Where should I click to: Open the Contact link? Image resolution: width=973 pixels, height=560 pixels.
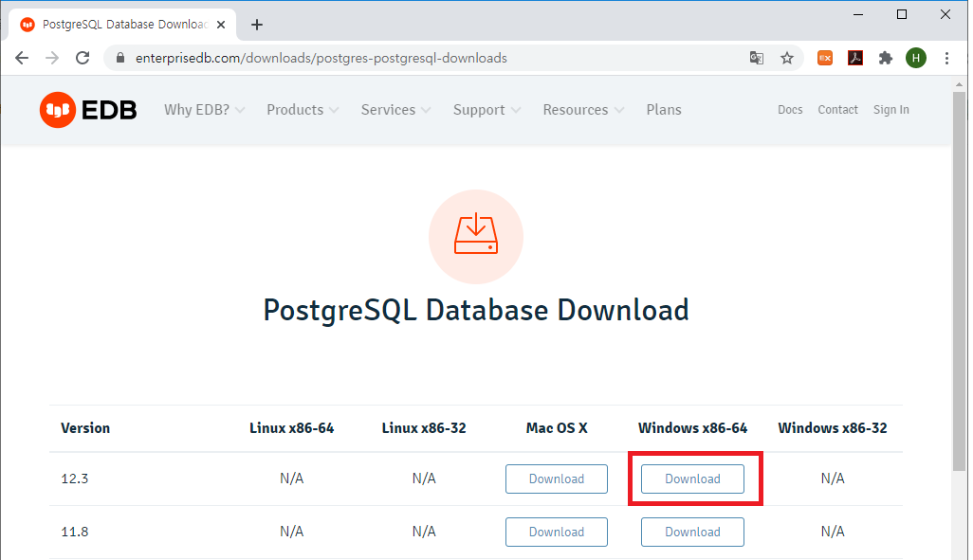coord(837,110)
